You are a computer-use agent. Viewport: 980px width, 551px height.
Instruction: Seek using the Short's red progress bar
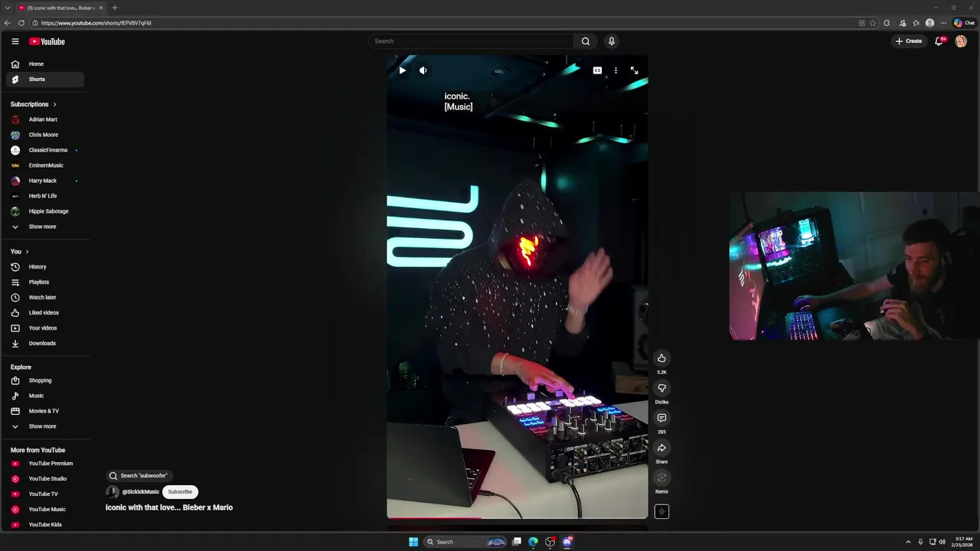coord(517,518)
